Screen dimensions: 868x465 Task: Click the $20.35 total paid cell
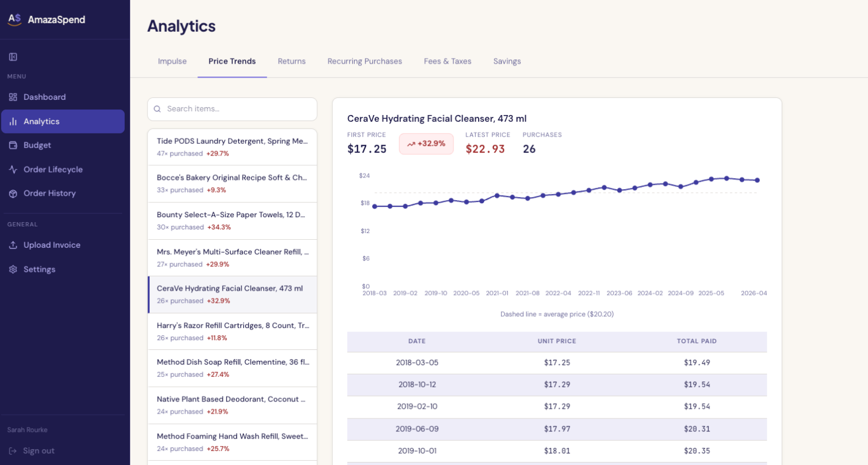pyautogui.click(x=697, y=451)
